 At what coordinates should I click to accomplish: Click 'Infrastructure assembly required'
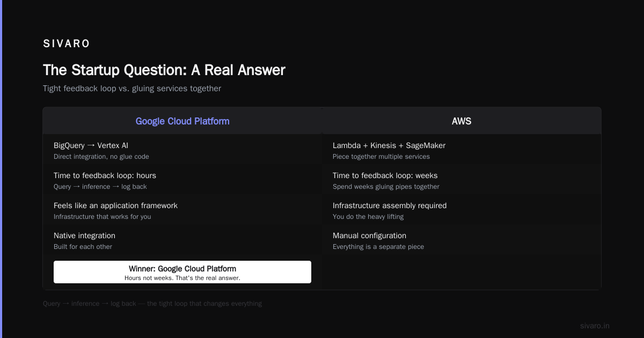coord(390,205)
